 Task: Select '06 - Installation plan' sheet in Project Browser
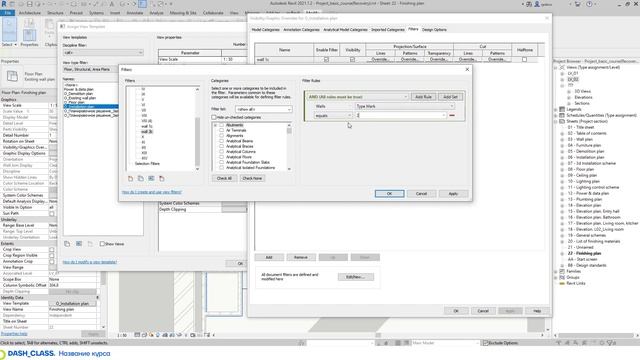586,158
